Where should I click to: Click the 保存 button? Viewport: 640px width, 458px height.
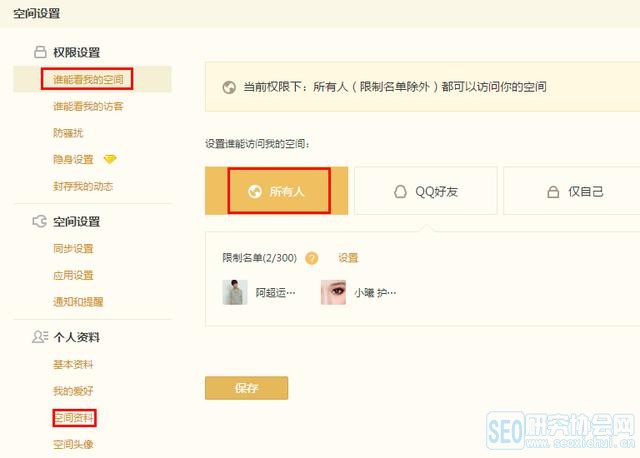tap(246, 388)
